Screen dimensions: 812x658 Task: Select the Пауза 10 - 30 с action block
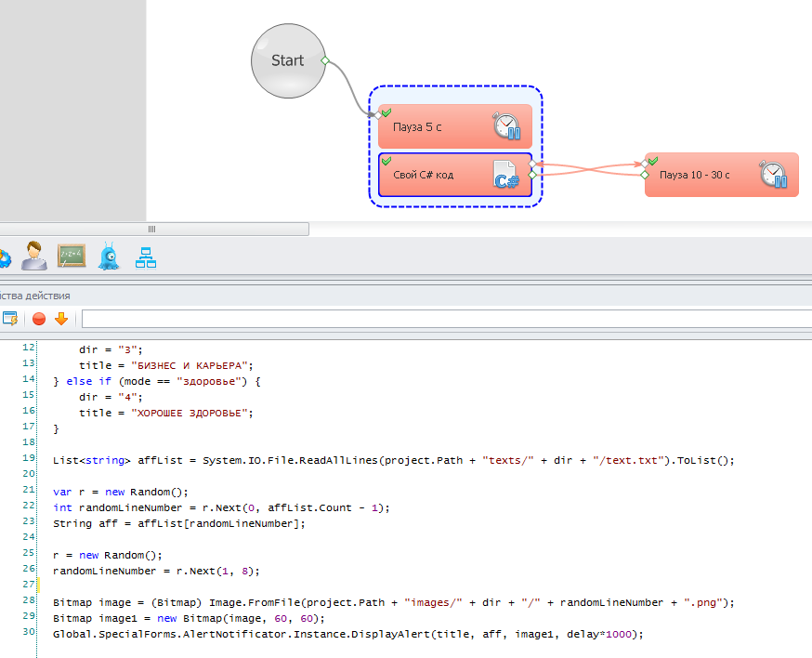[721, 175]
